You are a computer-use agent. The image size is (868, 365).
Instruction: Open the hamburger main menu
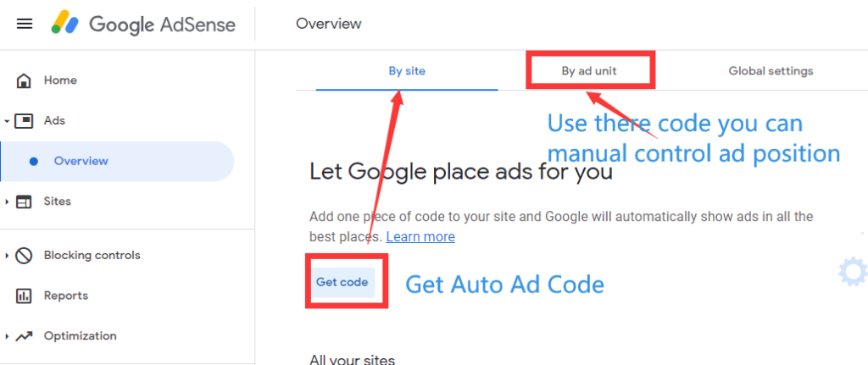tap(25, 24)
